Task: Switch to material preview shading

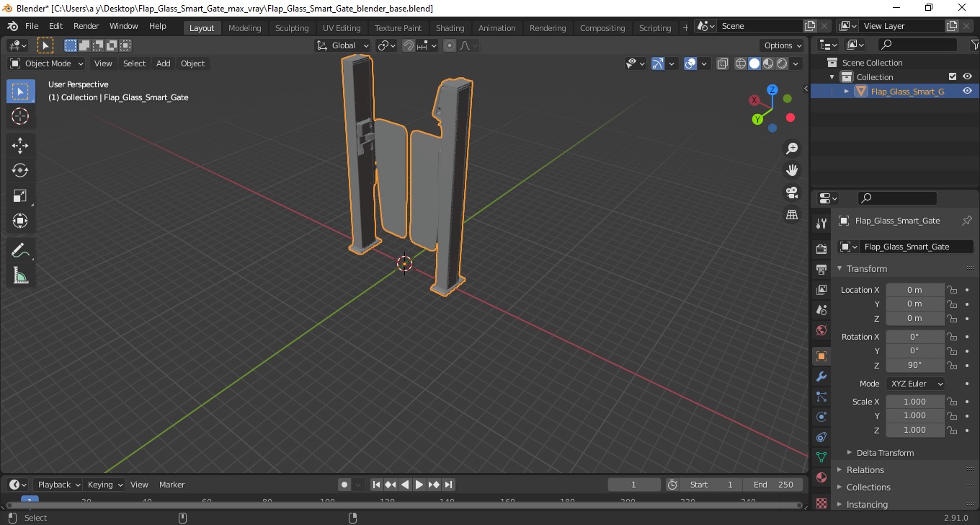Action: [x=768, y=63]
